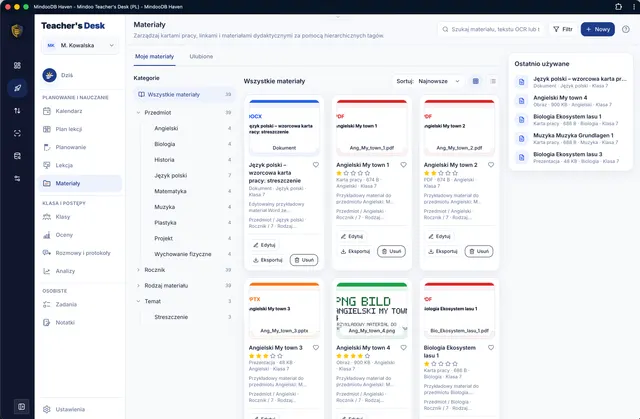Open the M. Kowalska user dropdown
The height and width of the screenshot is (419, 640).
click(x=80, y=45)
